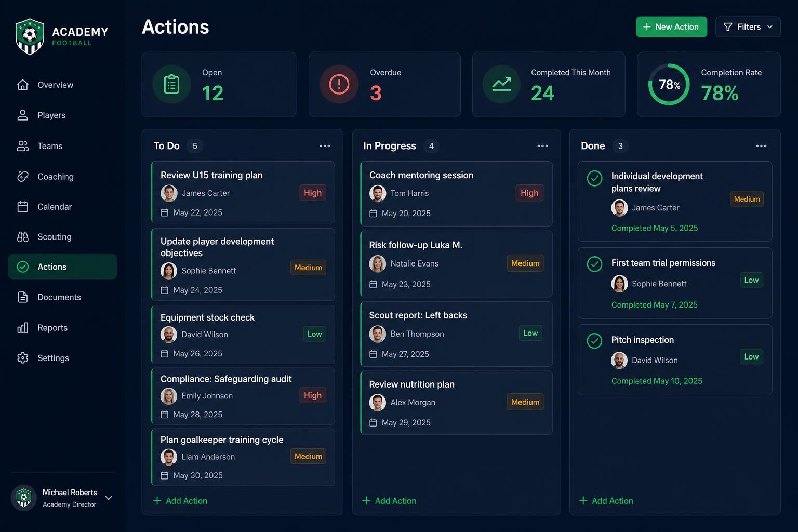Toggle check on Pitch inspection
798x532 pixels.
[594, 341]
